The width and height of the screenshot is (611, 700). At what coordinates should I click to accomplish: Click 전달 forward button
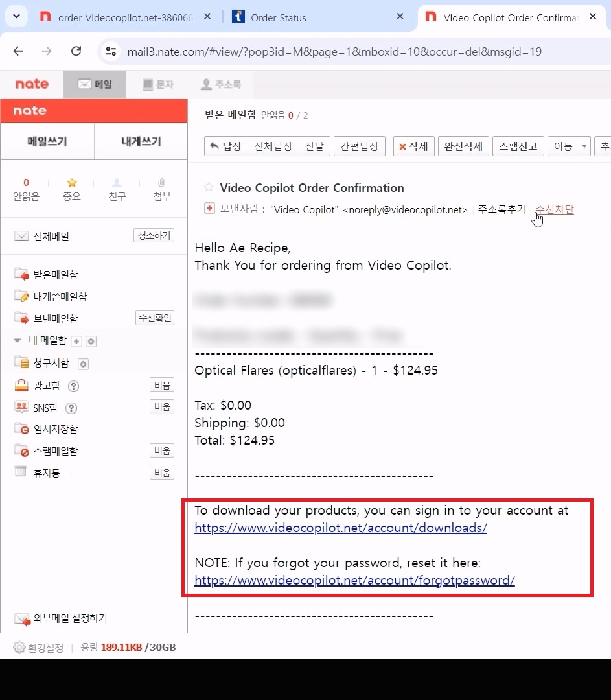(x=314, y=146)
